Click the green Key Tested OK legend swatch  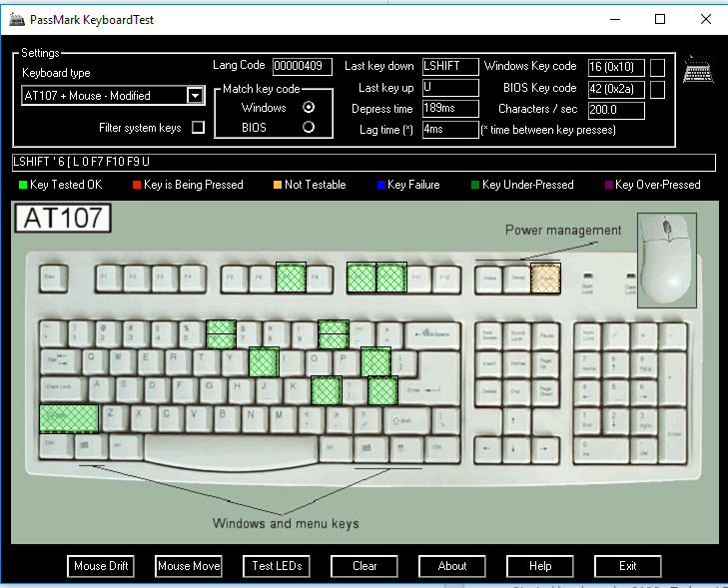point(23,185)
